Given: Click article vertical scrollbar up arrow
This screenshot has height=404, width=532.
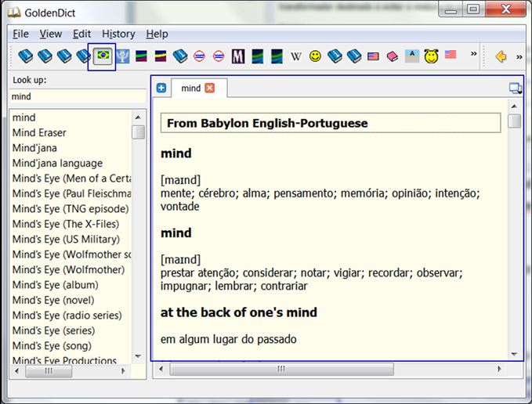Looking at the screenshot, I should click(x=514, y=106).
